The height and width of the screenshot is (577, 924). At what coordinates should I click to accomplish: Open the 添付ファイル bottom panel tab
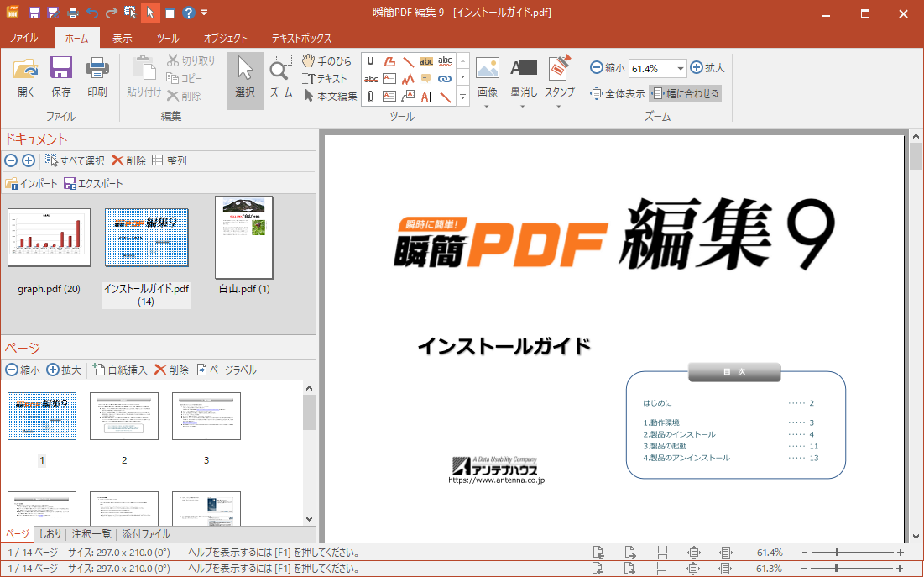tap(145, 534)
